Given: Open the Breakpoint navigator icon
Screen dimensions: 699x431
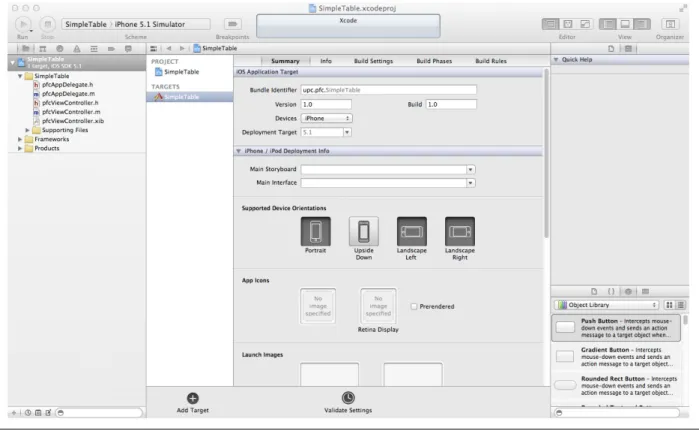Looking at the screenshot, I should click(111, 49).
